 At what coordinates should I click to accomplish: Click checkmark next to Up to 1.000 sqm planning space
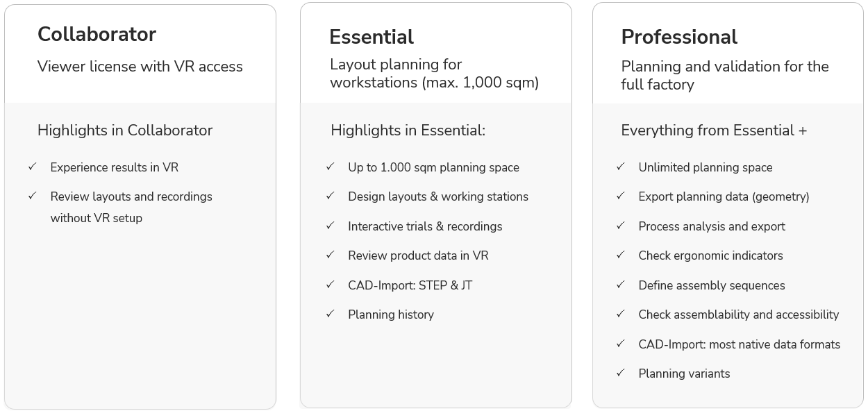tap(330, 167)
